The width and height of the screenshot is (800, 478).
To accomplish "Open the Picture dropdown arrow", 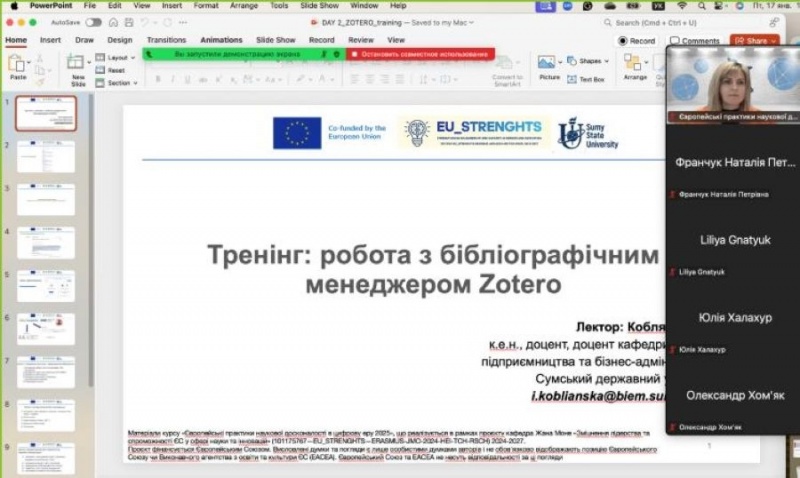I will coord(560,62).
